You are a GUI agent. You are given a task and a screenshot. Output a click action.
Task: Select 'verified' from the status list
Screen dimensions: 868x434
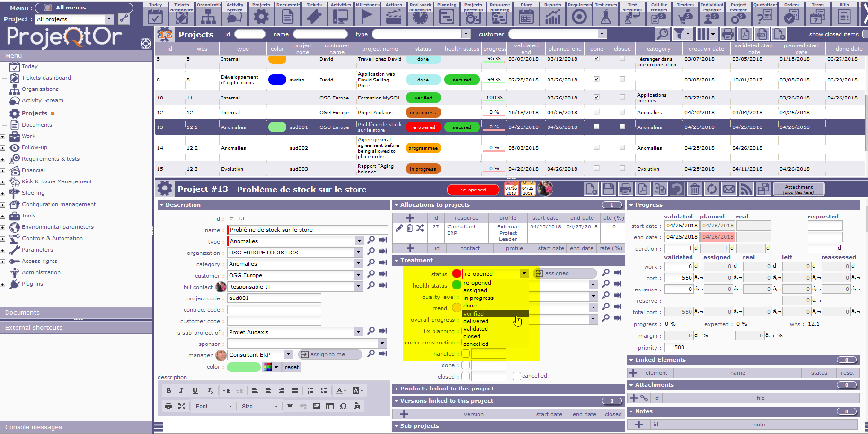tap(474, 314)
